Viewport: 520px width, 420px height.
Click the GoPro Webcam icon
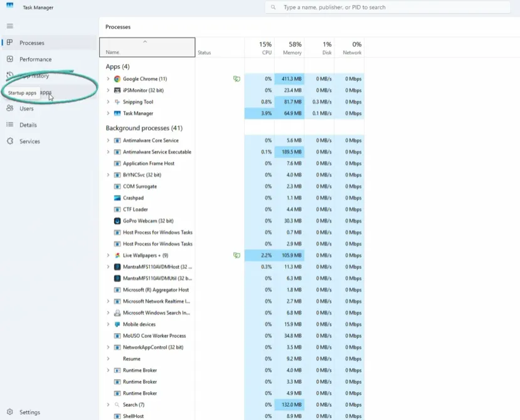[117, 221]
